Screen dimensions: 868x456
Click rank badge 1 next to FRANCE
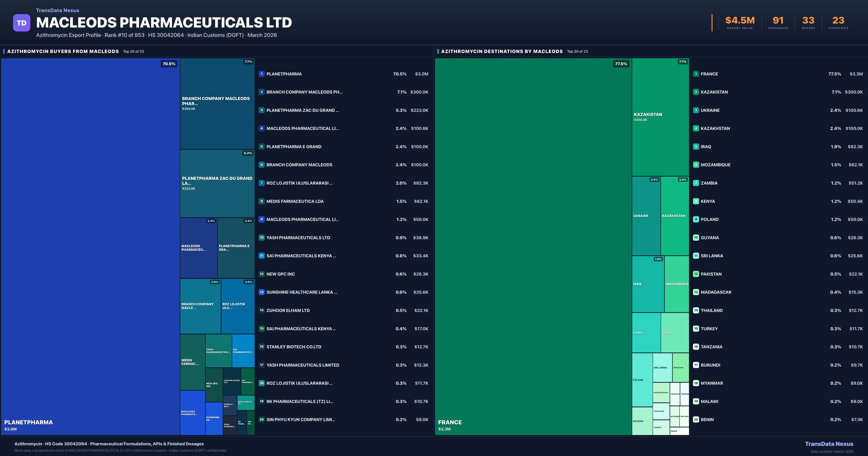tap(696, 74)
